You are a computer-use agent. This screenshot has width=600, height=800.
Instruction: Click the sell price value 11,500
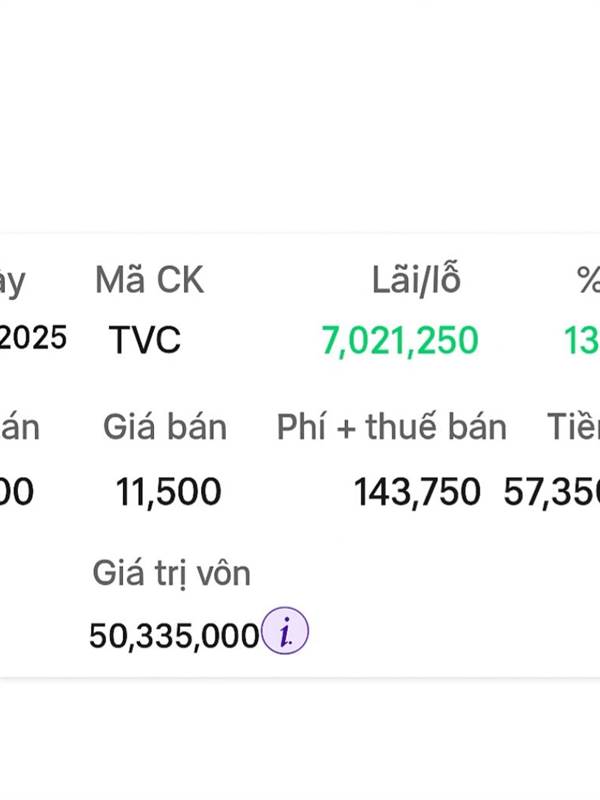click(x=168, y=492)
